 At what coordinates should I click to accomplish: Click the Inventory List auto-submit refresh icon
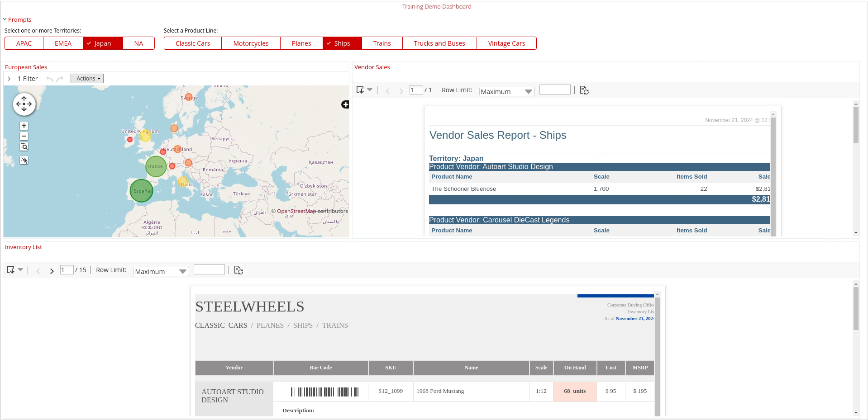(238, 270)
